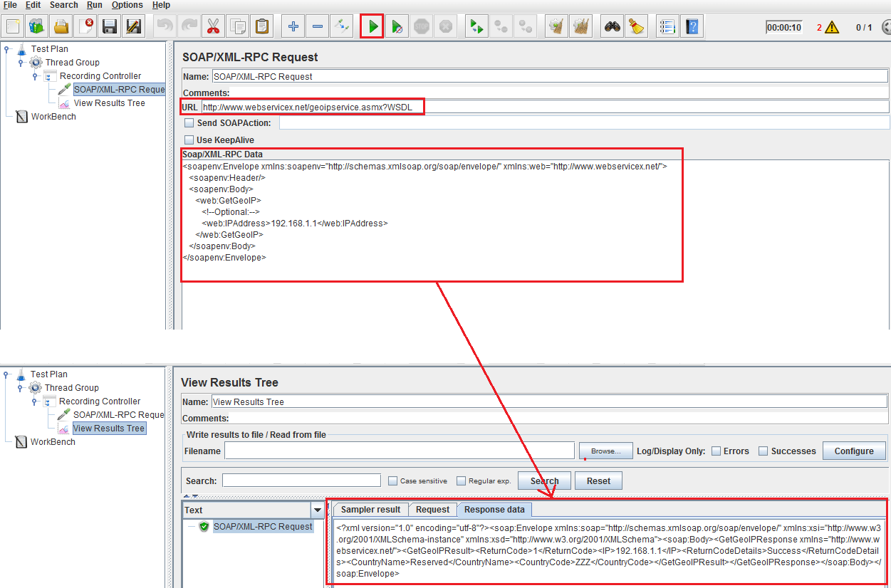Viewport: 891px width, 588px height.
Task: Check the Errors only checkbox
Action: (716, 451)
